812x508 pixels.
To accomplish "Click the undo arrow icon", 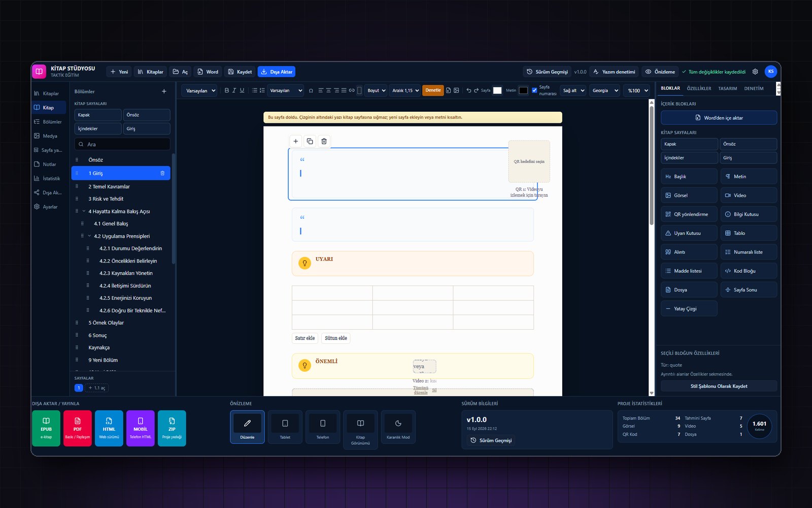I will tap(468, 90).
